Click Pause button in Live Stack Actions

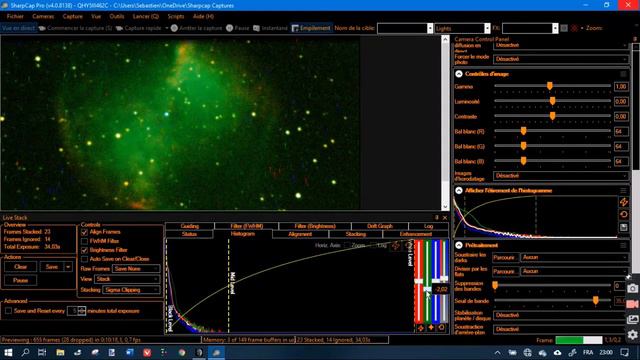pyautogui.click(x=20, y=280)
